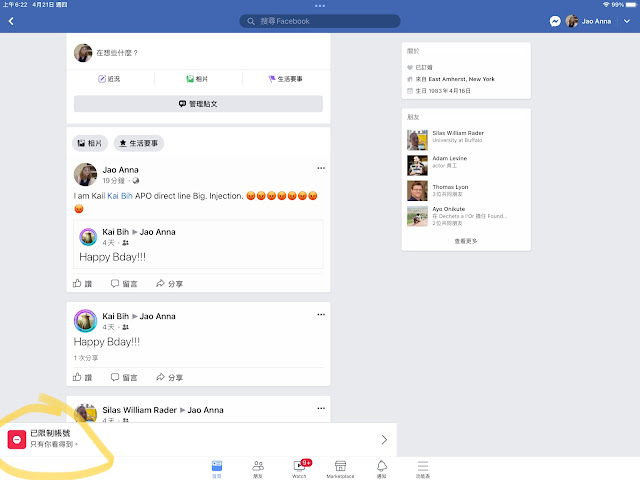Like Jao Anna's Big Injection post

[82, 284]
